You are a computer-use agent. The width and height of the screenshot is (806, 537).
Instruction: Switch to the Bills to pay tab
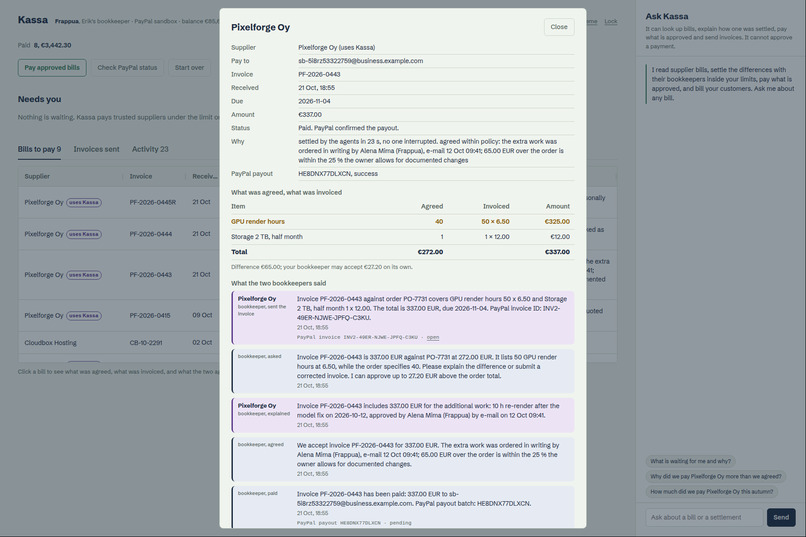click(x=39, y=149)
